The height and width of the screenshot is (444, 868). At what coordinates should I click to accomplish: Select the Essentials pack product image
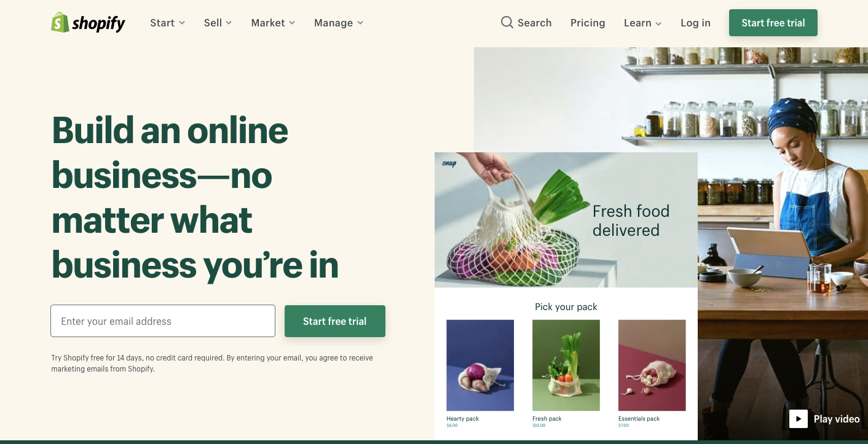(x=652, y=365)
